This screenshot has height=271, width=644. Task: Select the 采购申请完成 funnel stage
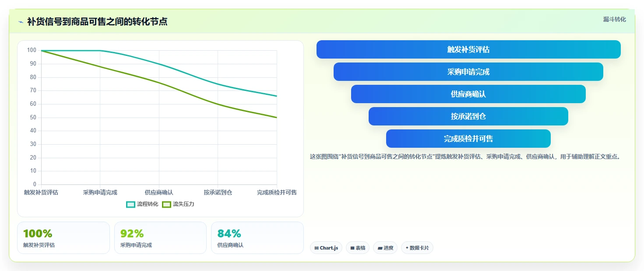pyautogui.click(x=468, y=72)
